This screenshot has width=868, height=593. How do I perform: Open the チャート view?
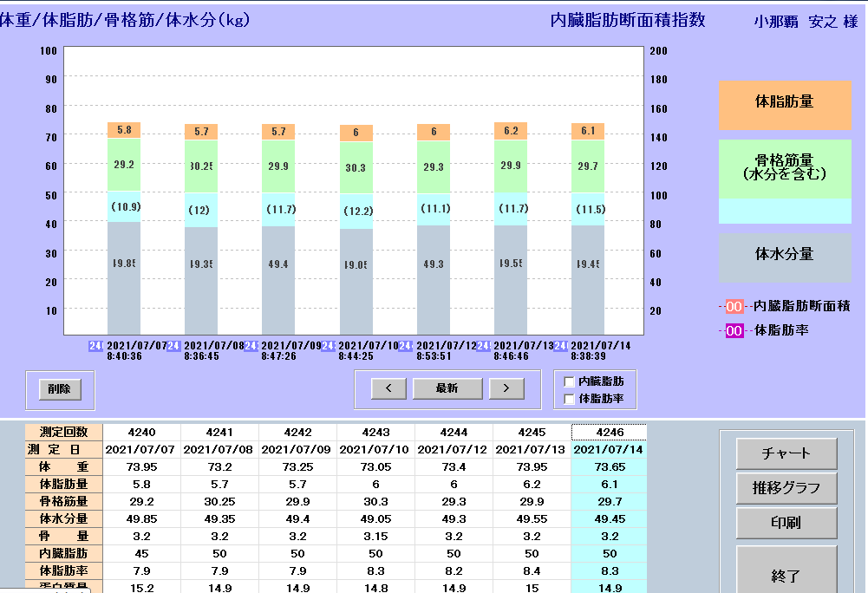786,453
